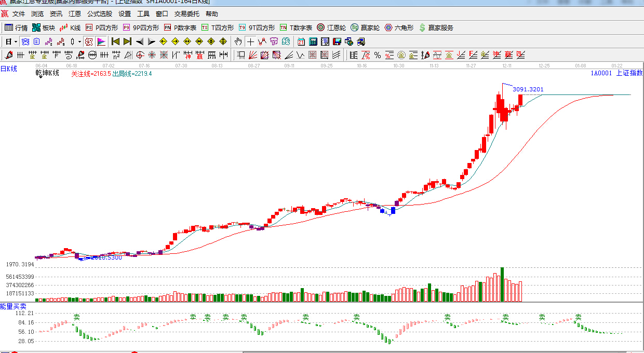Viewport: 644px width, 353px height.
Task: Open the candlestick type dropdown arrow
Action: tap(79, 42)
